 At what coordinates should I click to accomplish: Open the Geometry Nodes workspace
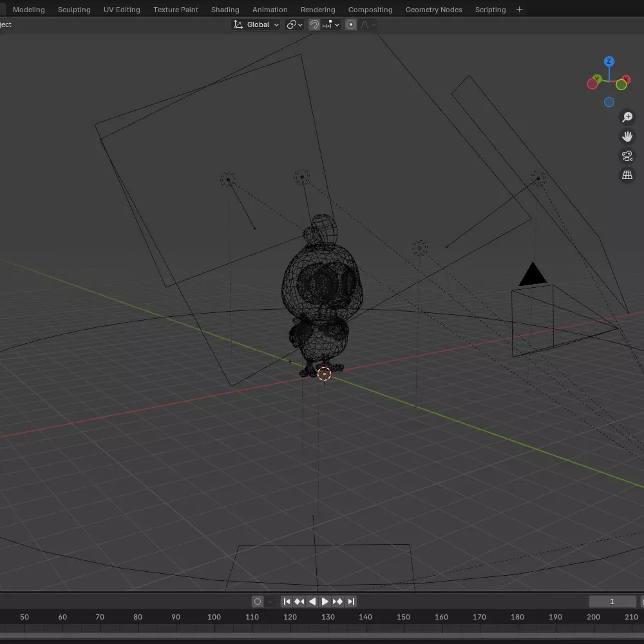(x=433, y=10)
